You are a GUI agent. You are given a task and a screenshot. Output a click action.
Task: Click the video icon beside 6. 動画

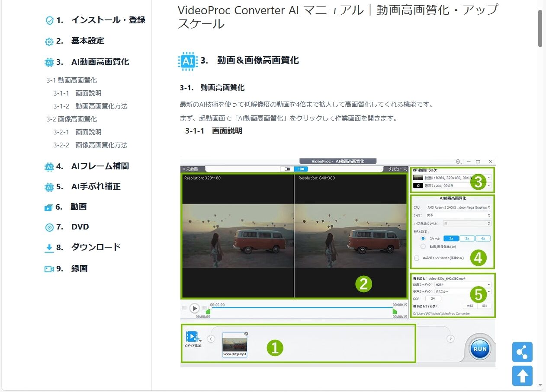(49, 207)
